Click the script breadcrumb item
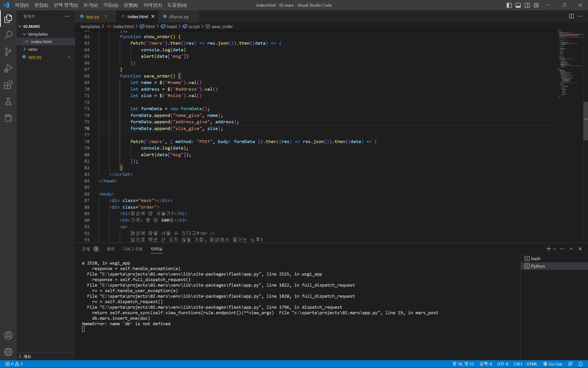 pyautogui.click(x=191, y=26)
